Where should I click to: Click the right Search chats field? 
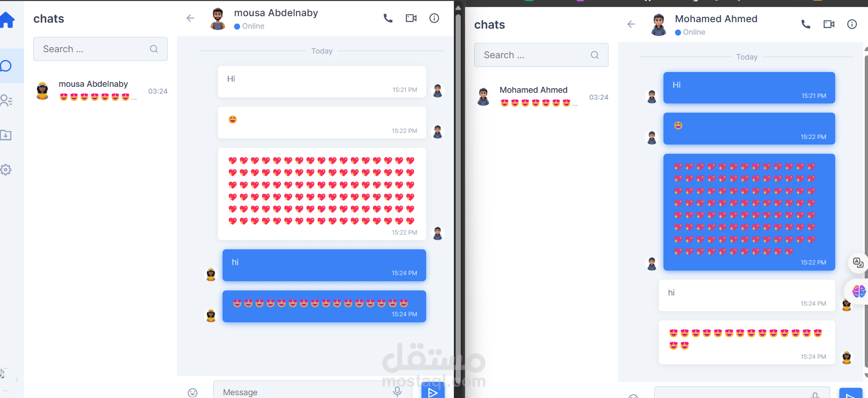541,55
